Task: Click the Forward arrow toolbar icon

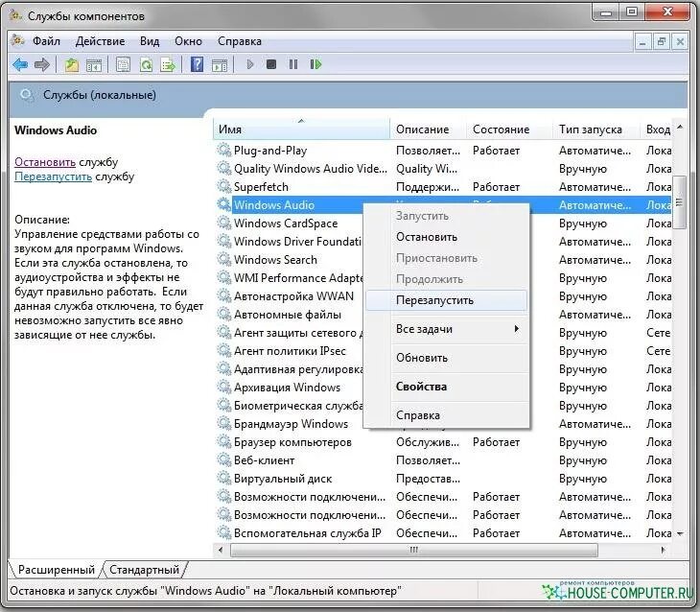Action: click(42, 65)
